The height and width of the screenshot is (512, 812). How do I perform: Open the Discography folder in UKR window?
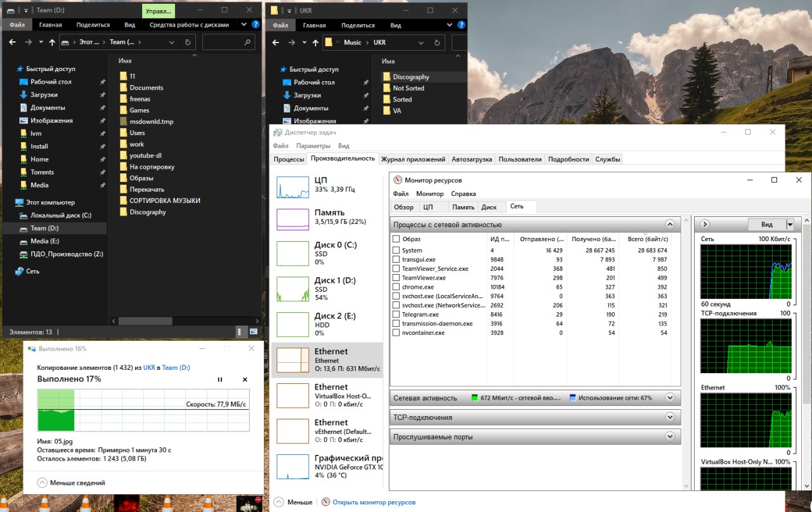(x=410, y=77)
